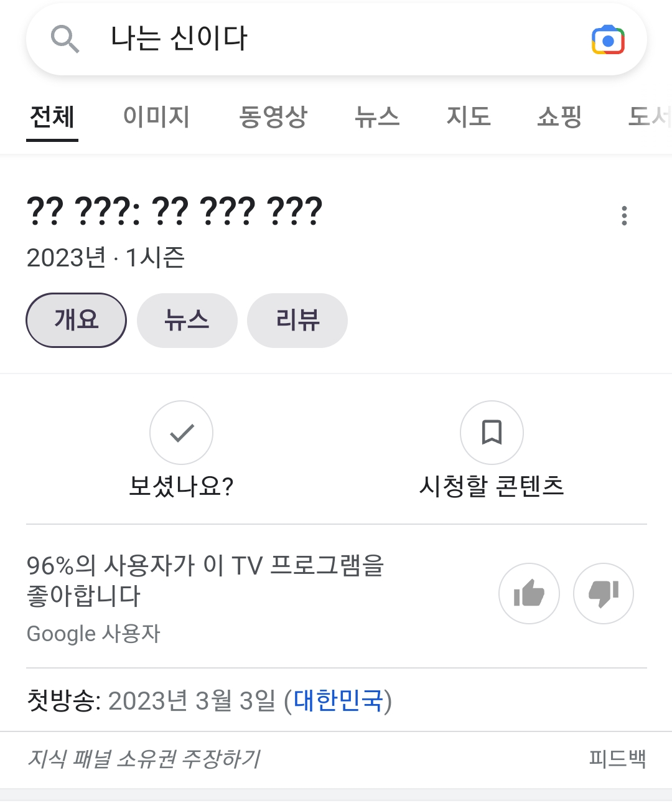Mark the show as watched (보셨나요?)
Screen dimensions: 672x803
(181, 433)
